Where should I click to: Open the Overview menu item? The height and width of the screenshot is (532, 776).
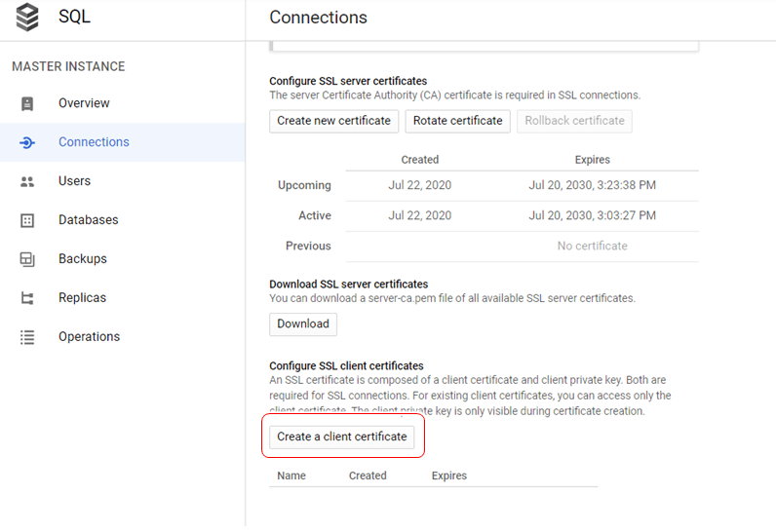click(x=84, y=103)
